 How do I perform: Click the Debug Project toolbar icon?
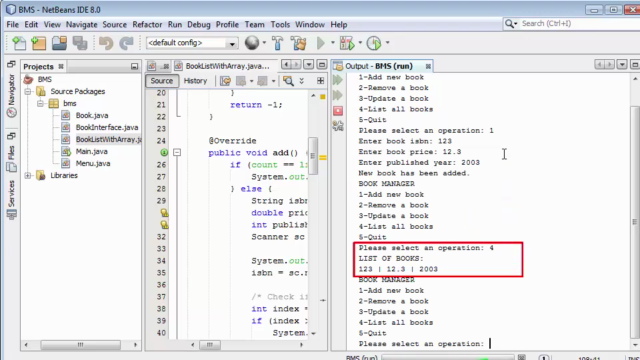[x=347, y=43]
